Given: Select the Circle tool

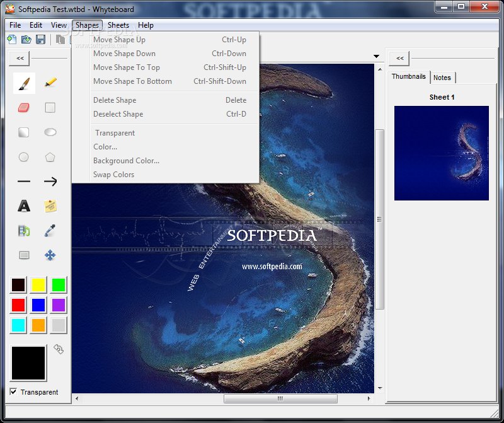Looking at the screenshot, I should point(23,157).
